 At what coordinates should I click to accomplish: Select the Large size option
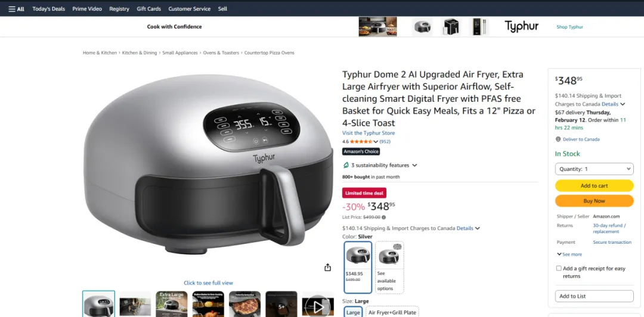pos(353,312)
